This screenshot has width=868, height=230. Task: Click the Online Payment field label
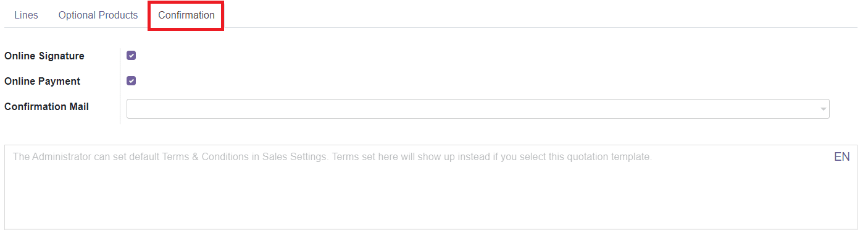point(43,82)
